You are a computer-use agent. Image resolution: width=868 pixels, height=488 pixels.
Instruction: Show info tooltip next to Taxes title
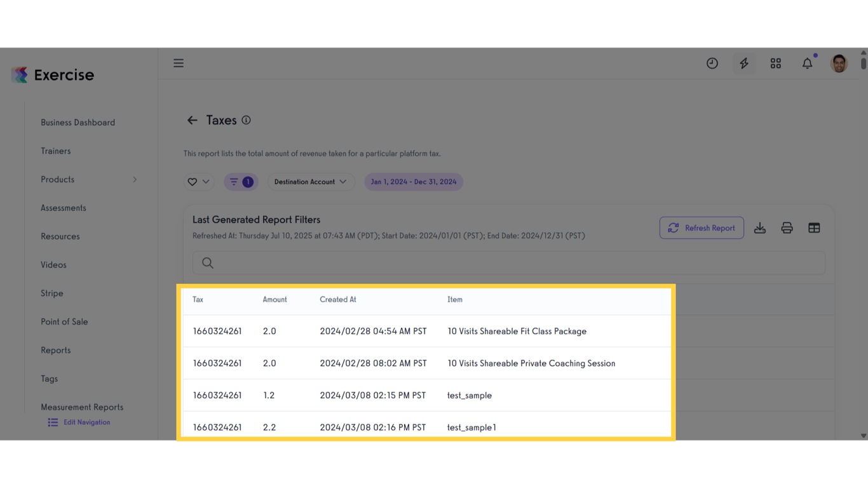click(x=246, y=120)
